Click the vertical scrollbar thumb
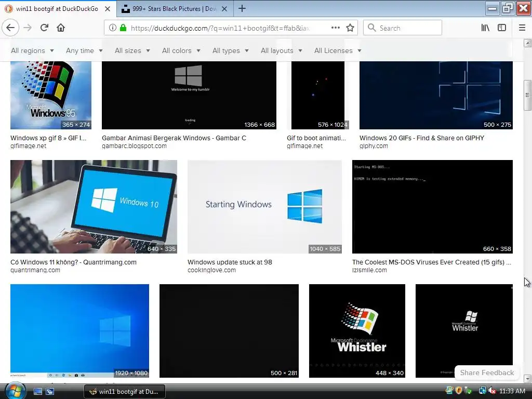Screen dimensions: 532x399 tap(527, 95)
